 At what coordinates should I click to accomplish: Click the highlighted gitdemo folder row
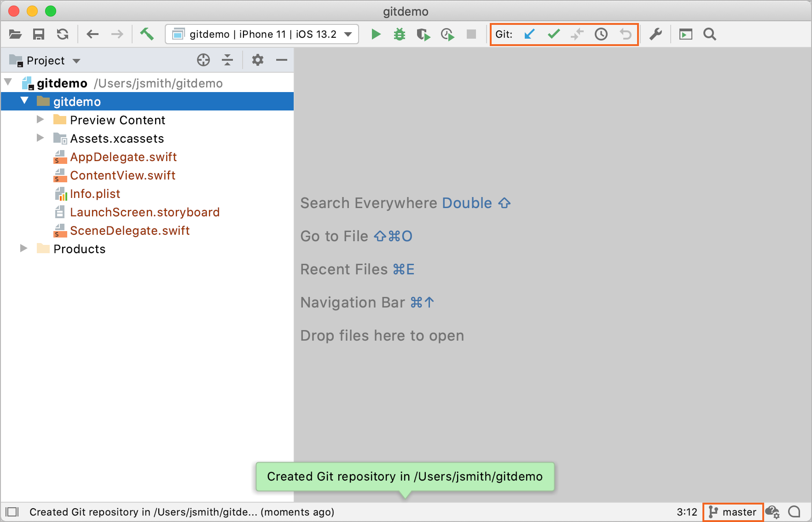[x=147, y=101]
